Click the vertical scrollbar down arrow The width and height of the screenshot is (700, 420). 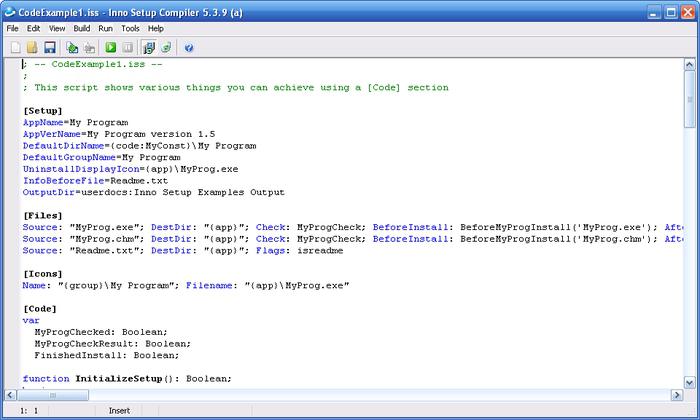tap(689, 383)
